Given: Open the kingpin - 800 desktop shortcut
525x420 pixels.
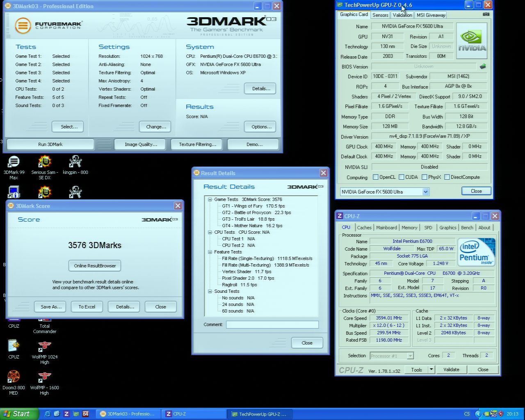Looking at the screenshot, I should pyautogui.click(x=75, y=165).
